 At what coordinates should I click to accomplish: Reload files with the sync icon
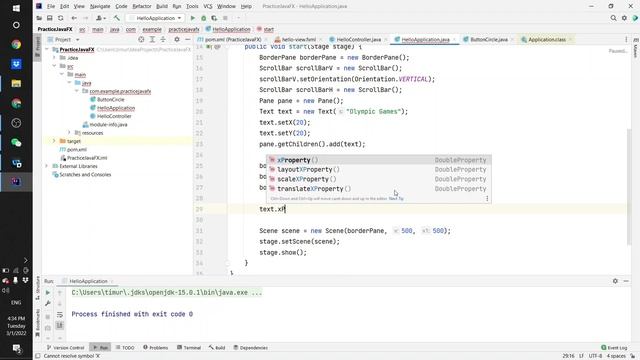(x=60, y=18)
